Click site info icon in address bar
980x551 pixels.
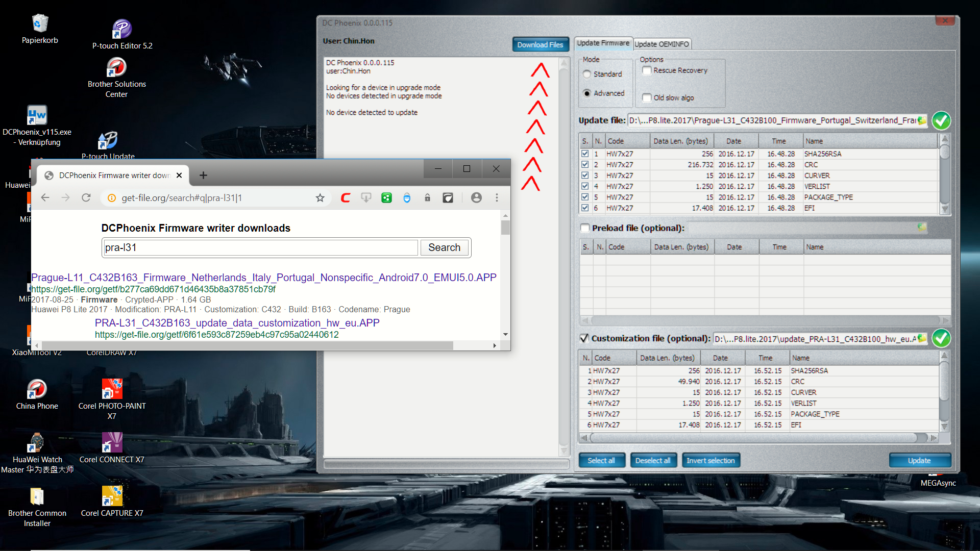[112, 198]
